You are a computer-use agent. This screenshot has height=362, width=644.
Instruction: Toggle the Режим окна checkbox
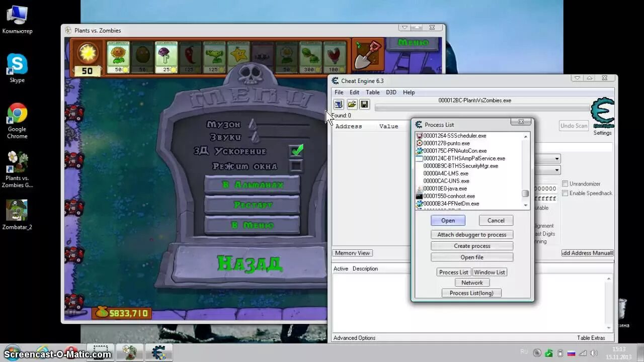(x=296, y=165)
